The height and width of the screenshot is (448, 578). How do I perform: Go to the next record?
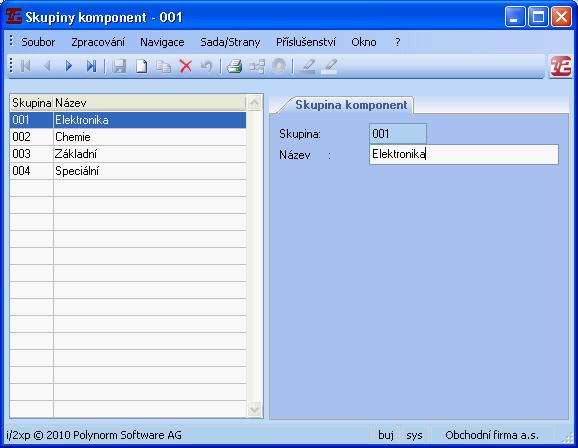pos(69,66)
